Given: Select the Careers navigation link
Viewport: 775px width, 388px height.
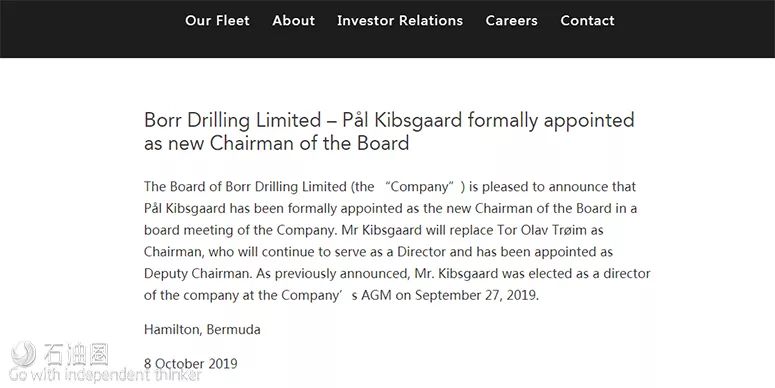Looking at the screenshot, I should (x=511, y=21).
